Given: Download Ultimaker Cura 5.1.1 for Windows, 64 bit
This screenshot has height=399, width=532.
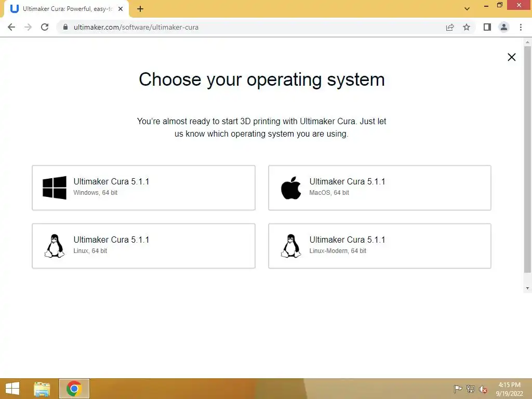Looking at the screenshot, I should 143,188.
